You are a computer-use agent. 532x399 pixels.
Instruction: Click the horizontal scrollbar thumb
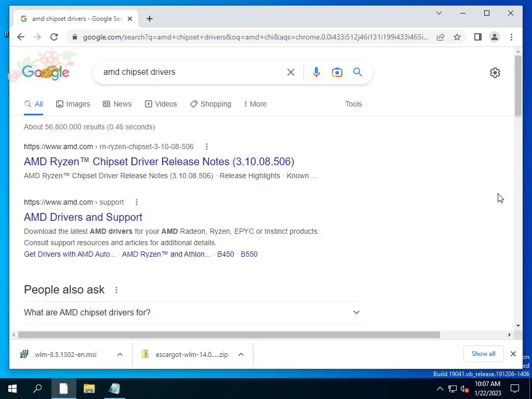(x=229, y=335)
